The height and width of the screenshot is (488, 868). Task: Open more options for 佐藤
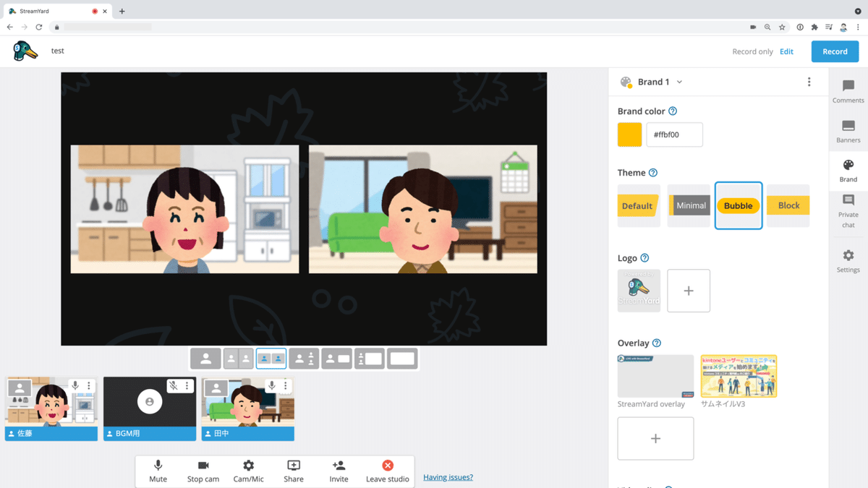[x=89, y=386]
